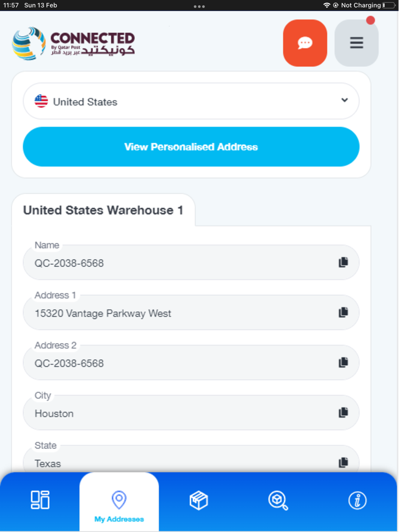Expand the United States country dropdown
Image resolution: width=399 pixels, height=532 pixels.
pyautogui.click(x=191, y=101)
